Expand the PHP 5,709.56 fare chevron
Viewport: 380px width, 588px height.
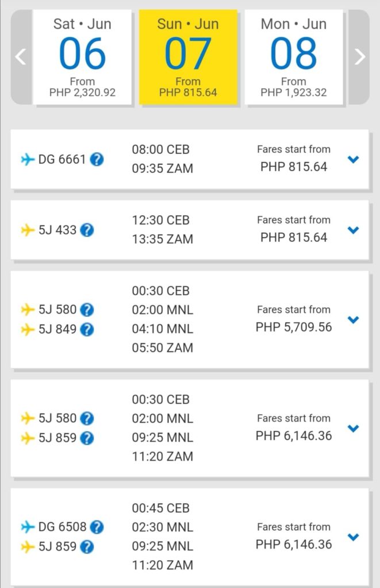[354, 320]
